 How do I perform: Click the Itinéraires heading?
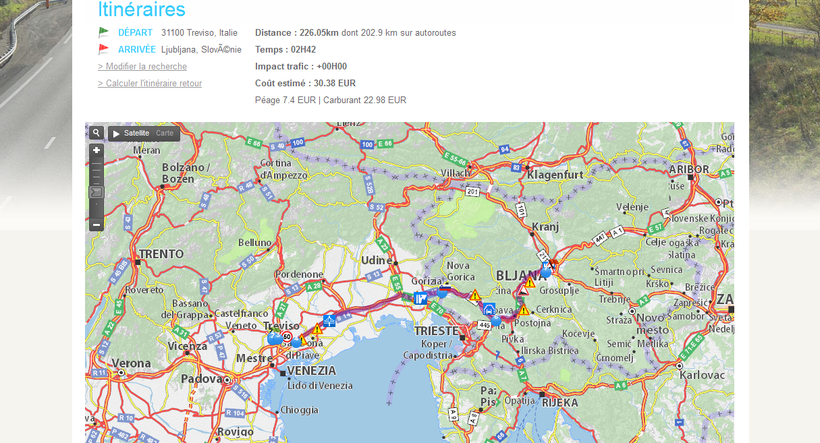click(142, 10)
